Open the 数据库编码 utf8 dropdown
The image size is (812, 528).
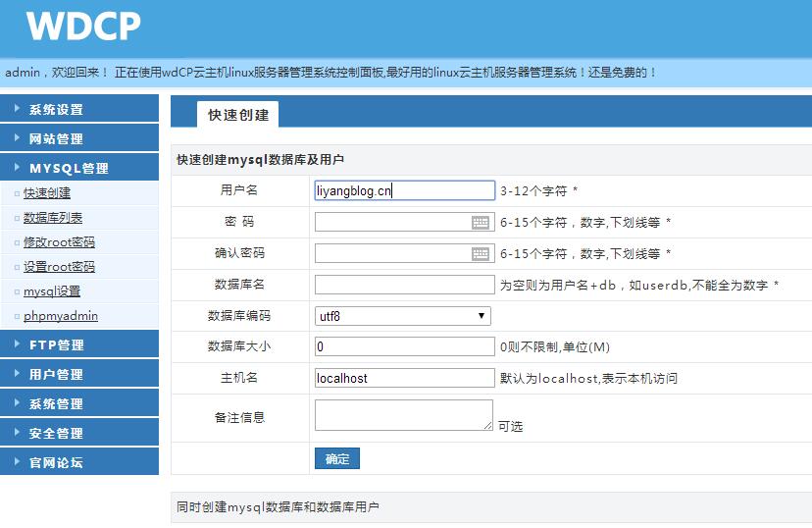[403, 316]
